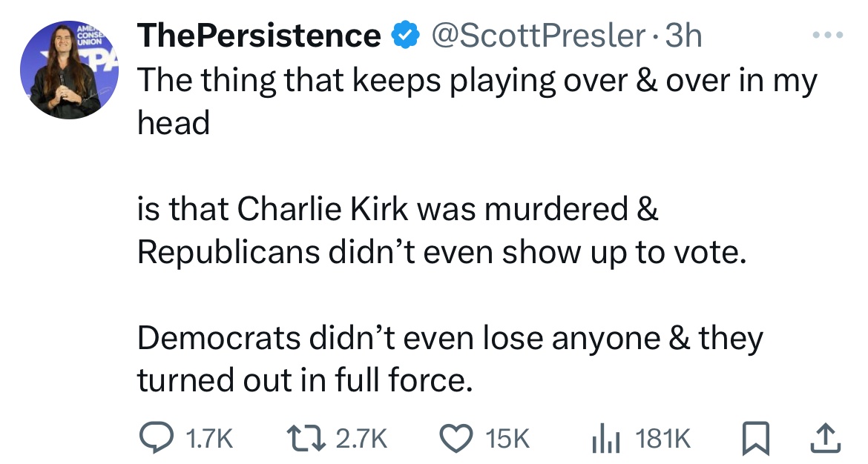Viewport: 868px width, 464px height.
Task: Open the @ScottPresler handle link
Action: click(532, 35)
